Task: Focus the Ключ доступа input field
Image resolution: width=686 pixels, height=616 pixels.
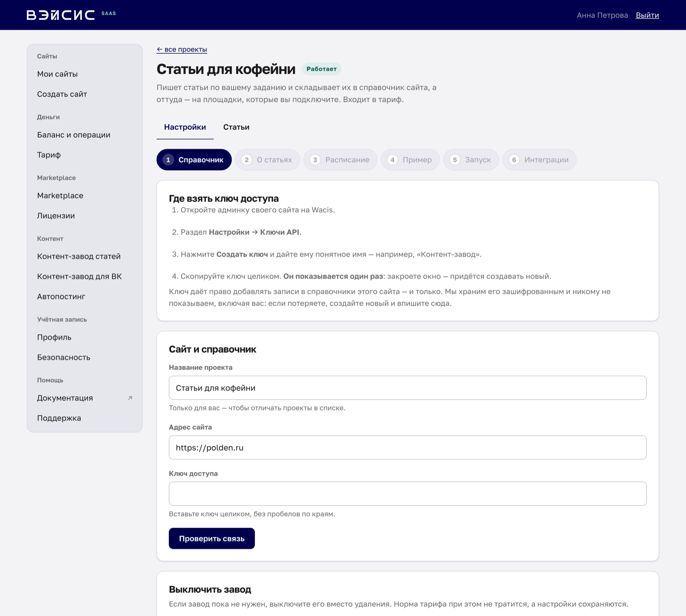Action: [408, 494]
